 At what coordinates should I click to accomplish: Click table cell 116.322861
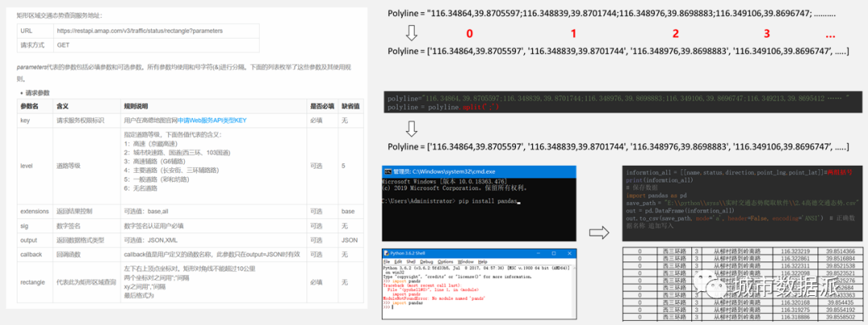click(795, 258)
